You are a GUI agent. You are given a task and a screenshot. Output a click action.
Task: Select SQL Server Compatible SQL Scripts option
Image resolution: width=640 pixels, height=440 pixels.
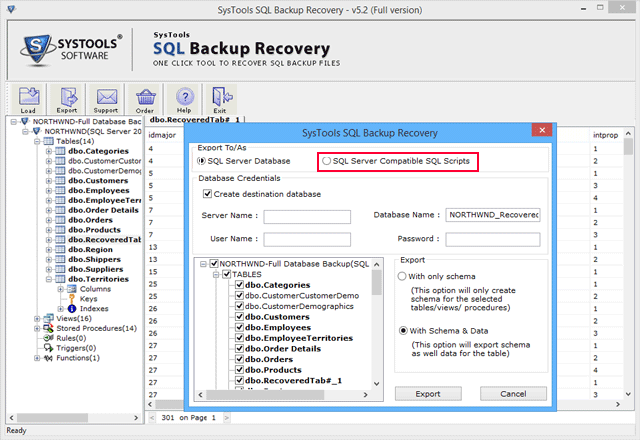[326, 161]
